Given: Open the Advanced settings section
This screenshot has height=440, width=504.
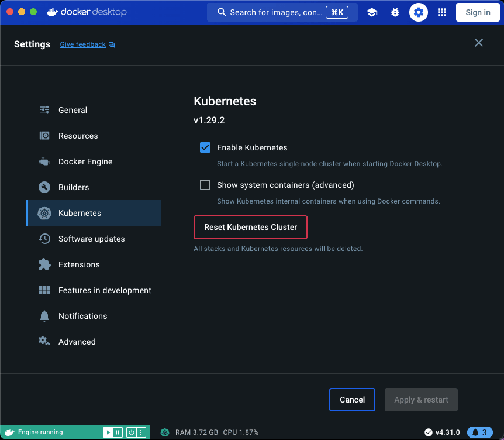Looking at the screenshot, I should pyautogui.click(x=93, y=342).
